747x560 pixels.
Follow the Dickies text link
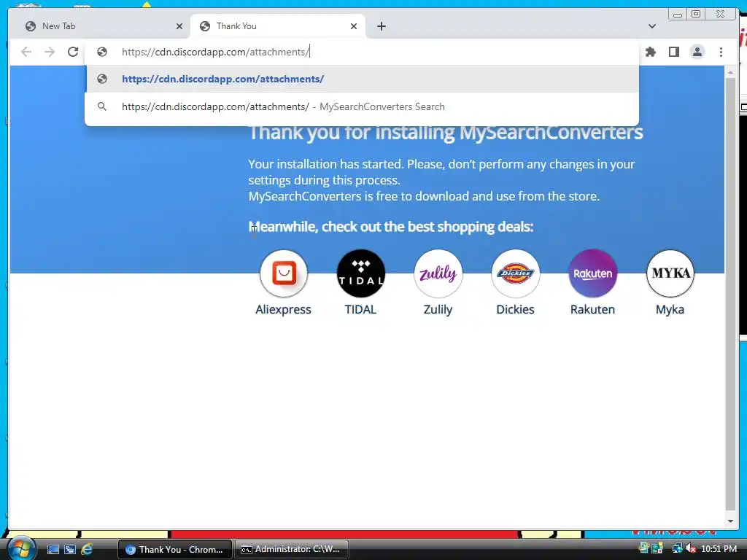click(x=516, y=309)
